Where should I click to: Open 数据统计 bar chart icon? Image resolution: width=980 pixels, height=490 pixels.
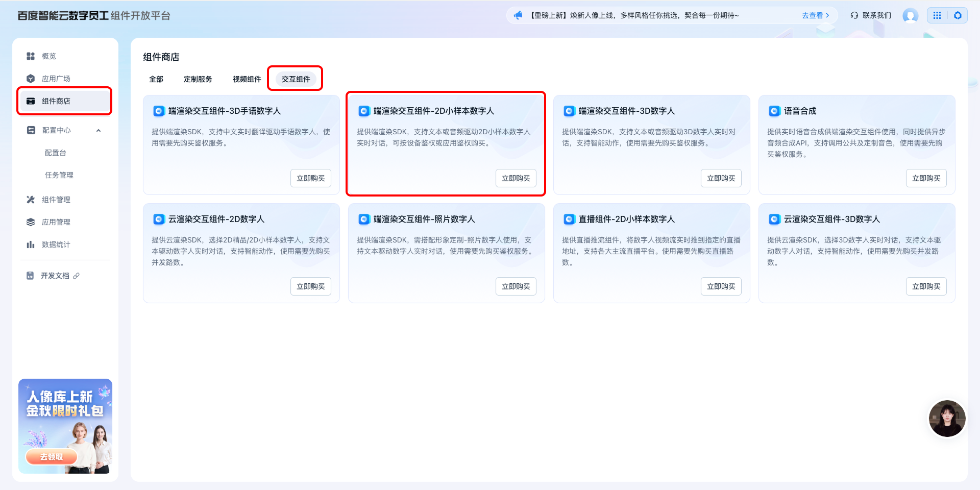31,244
